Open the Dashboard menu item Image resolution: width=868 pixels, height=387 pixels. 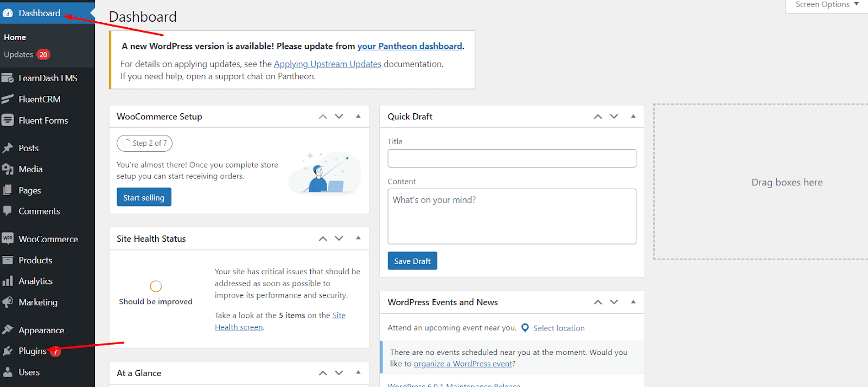click(x=48, y=13)
